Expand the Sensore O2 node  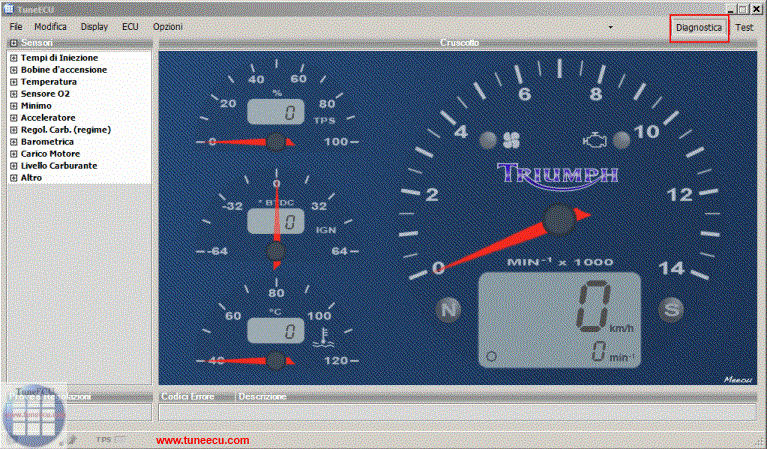pyautogui.click(x=14, y=94)
